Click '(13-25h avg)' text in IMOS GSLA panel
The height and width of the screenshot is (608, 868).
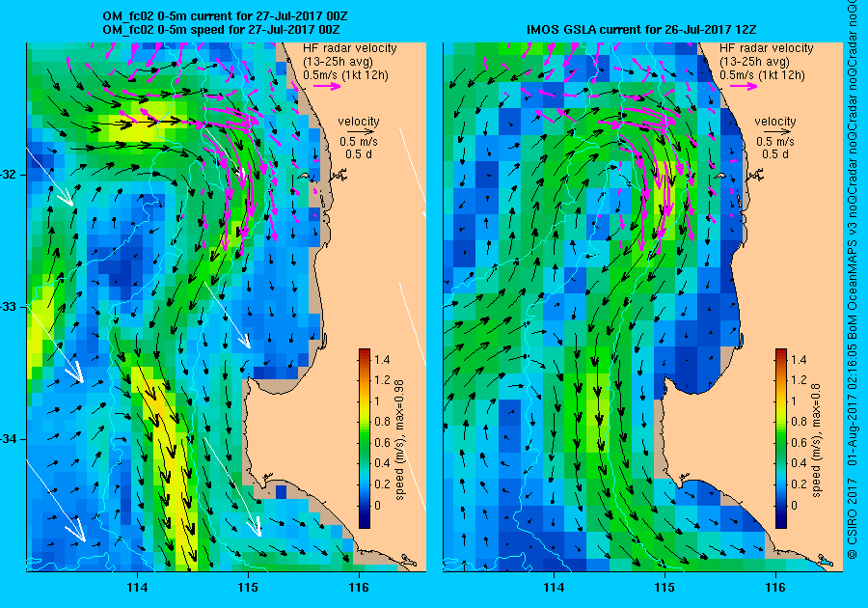(754, 62)
